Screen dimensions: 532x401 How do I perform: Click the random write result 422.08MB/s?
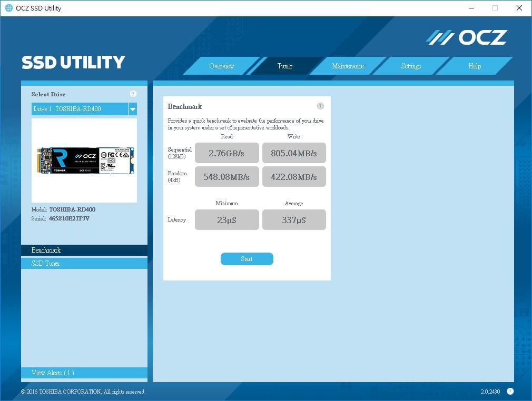[x=294, y=177]
